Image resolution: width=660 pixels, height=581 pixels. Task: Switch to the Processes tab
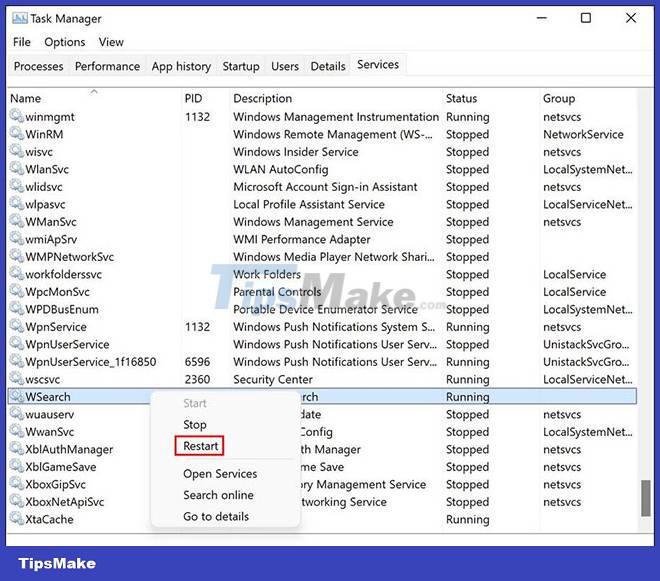[38, 66]
